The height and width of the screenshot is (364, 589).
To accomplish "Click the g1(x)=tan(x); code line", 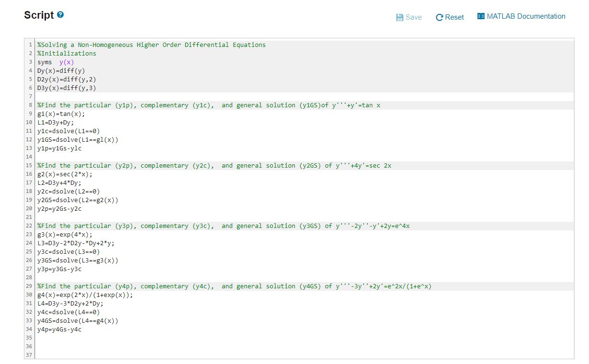I will tap(61, 114).
